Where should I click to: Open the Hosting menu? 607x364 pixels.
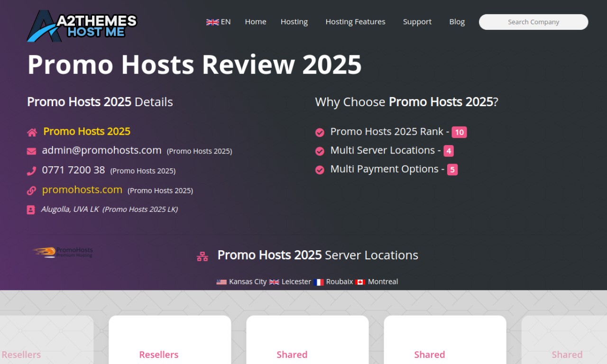coord(294,22)
